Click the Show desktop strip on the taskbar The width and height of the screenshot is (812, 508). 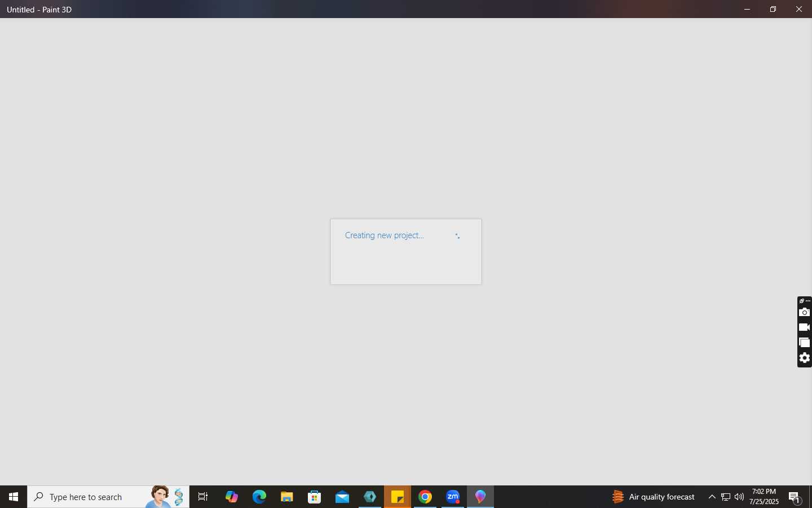pyautogui.click(x=810, y=497)
